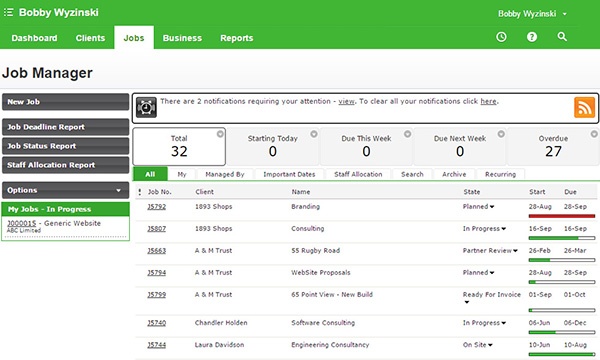Click the green progress bar for Consulting
The width and height of the screenshot is (600, 360).
(x=562, y=238)
